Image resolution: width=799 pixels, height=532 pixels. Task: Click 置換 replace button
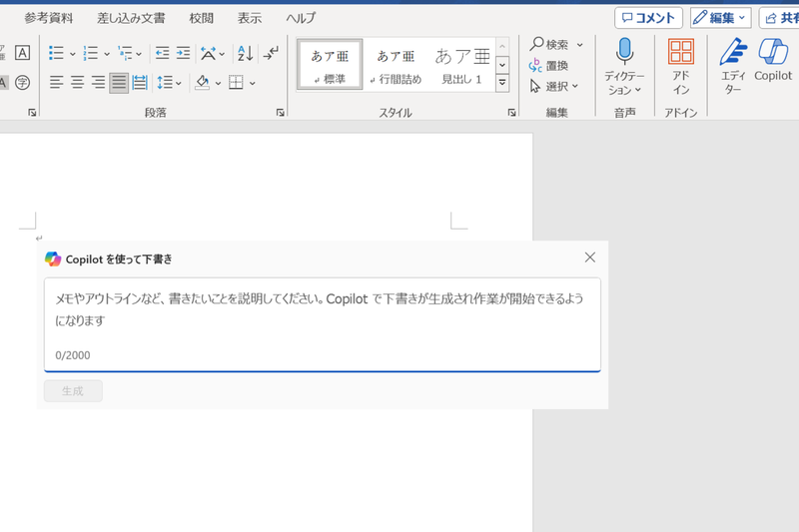pyautogui.click(x=548, y=66)
